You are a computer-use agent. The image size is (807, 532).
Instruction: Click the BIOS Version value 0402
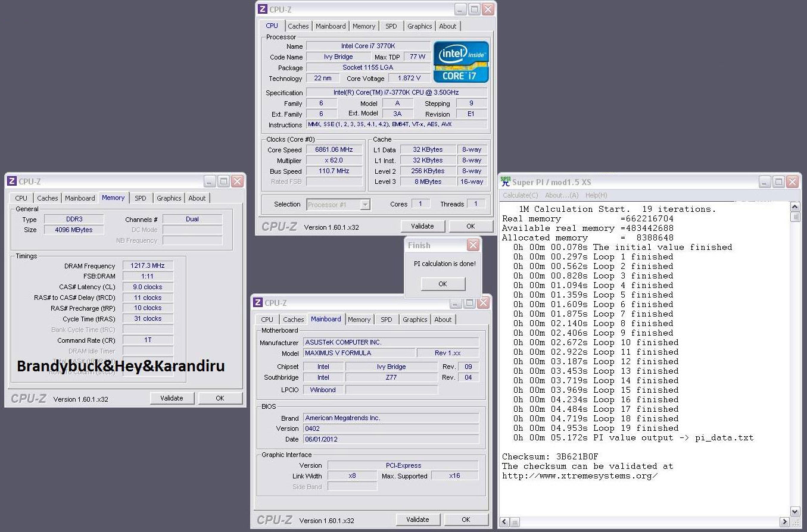(x=391, y=429)
